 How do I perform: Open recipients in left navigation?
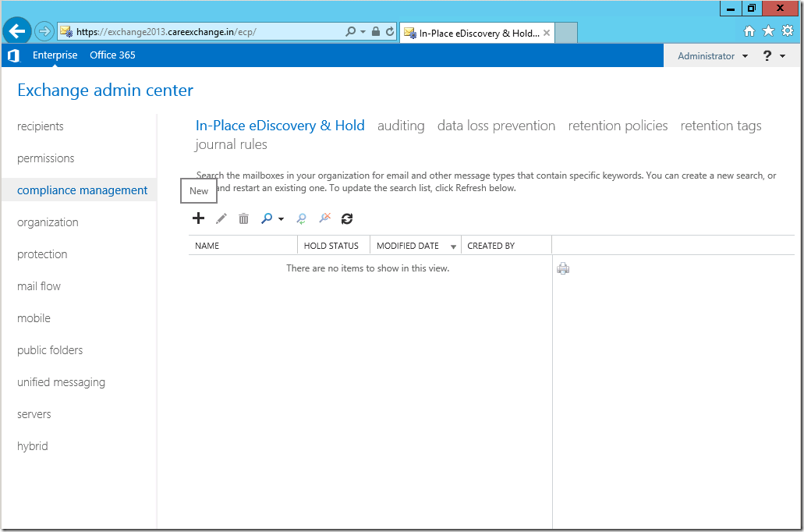41,126
